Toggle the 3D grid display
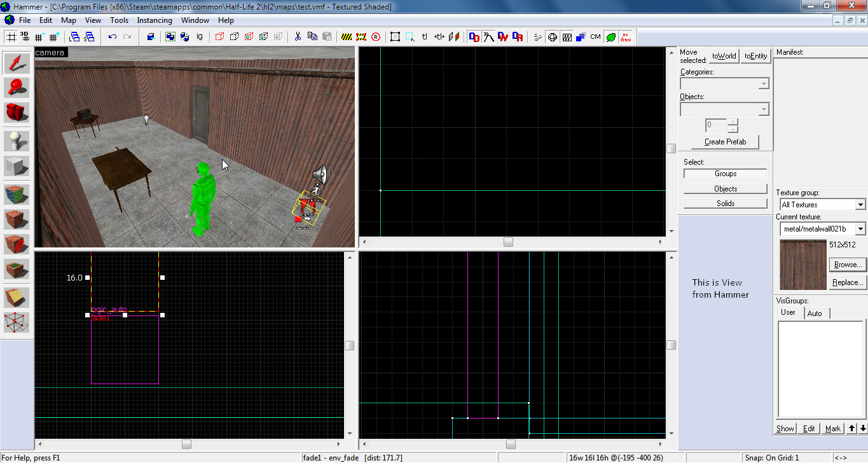Screen dimensions: 868x463 [x=26, y=37]
